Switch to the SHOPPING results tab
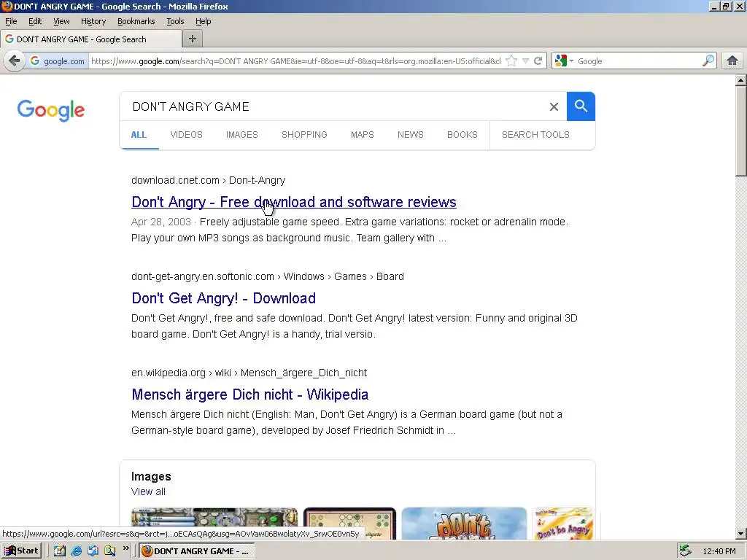The height and width of the screenshot is (560, 747). tap(304, 135)
